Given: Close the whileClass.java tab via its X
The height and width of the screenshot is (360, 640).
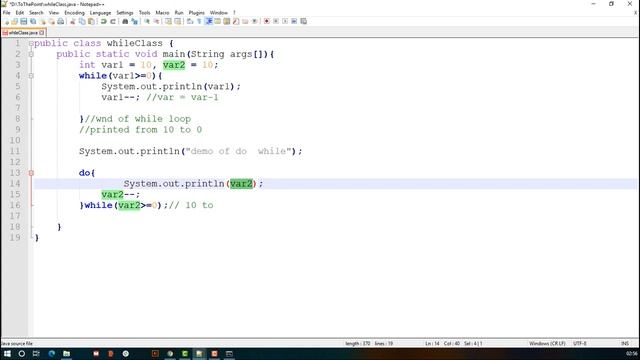Looking at the screenshot, I should click(42, 32).
